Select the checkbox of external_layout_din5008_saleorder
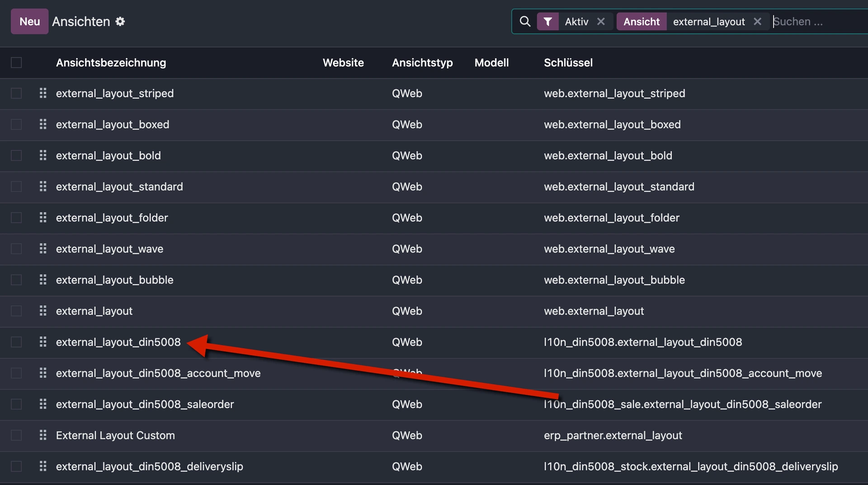The width and height of the screenshot is (868, 485). tap(16, 404)
